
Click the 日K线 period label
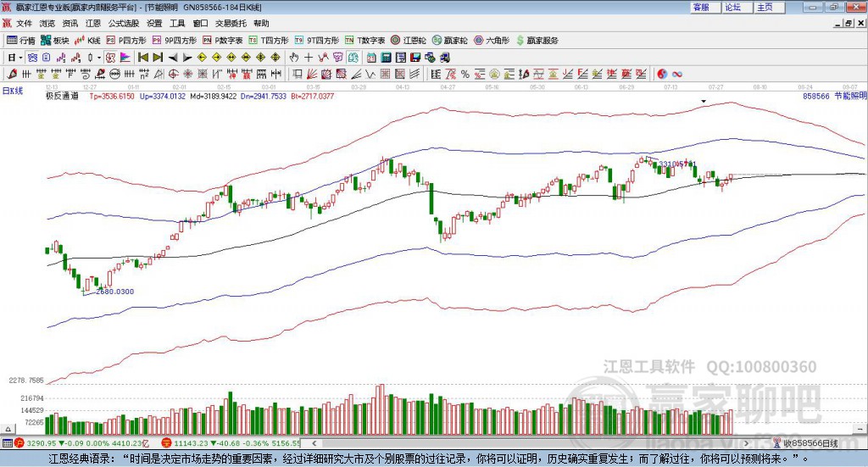[x=12, y=91]
